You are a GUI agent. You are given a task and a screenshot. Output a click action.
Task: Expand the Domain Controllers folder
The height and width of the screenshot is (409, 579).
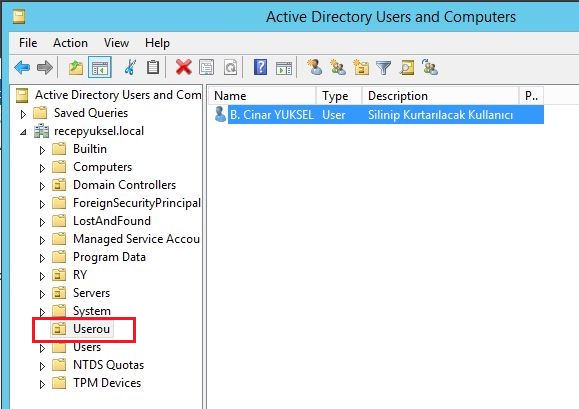[x=42, y=186]
